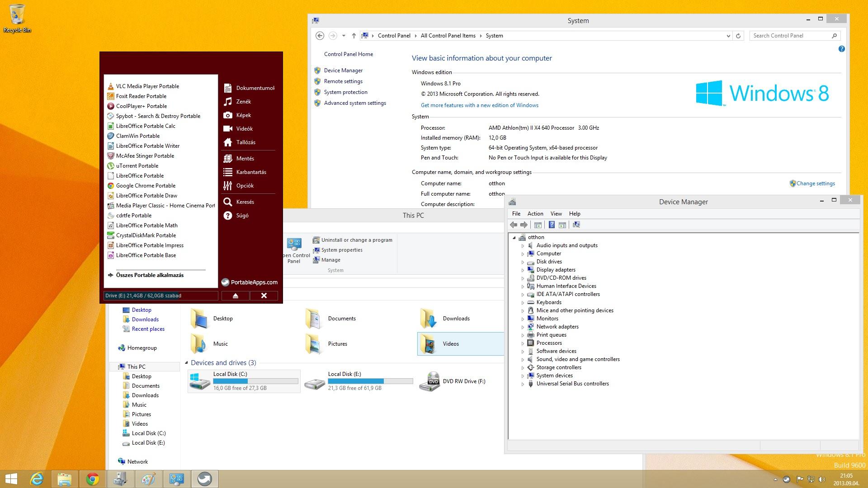
Task: Click Local Disk (C:) drive usage bar
Action: coord(255,381)
